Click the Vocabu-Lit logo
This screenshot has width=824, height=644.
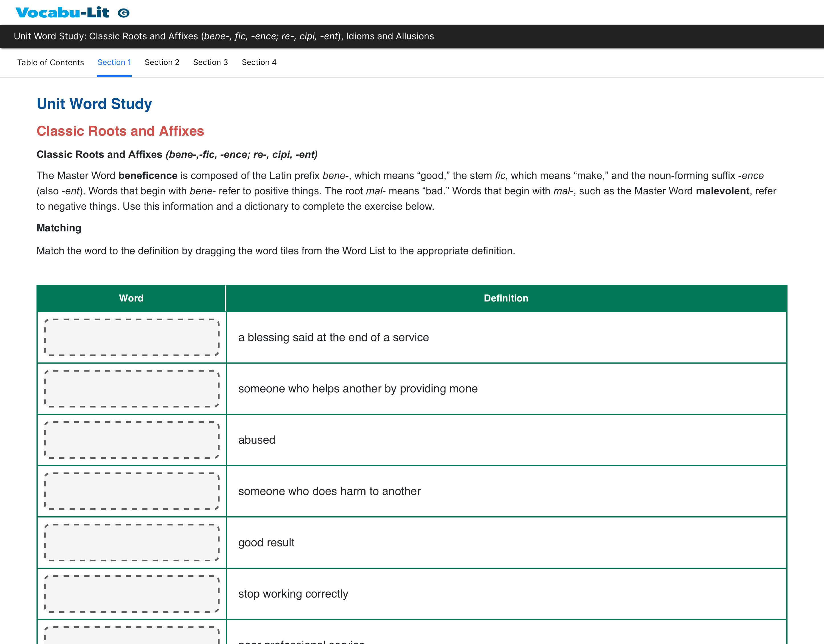(x=62, y=13)
